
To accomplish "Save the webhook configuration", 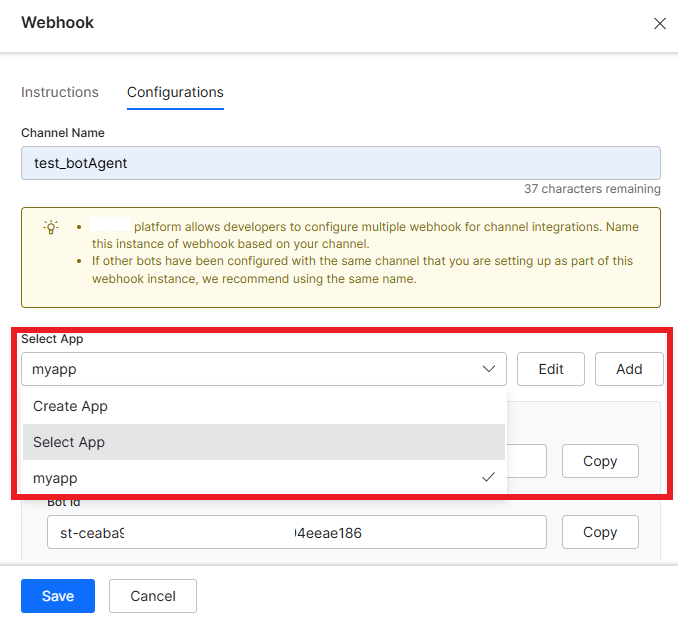I will tap(58, 596).
